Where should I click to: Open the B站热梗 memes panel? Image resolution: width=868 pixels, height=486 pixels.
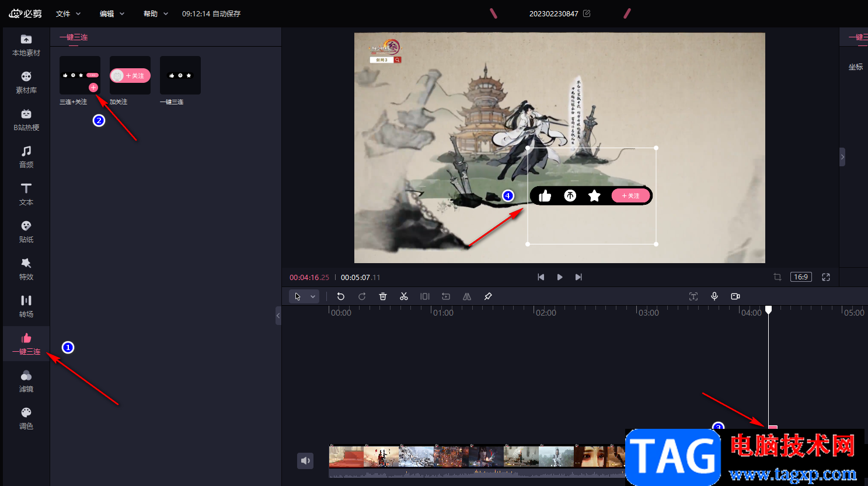[x=26, y=120]
